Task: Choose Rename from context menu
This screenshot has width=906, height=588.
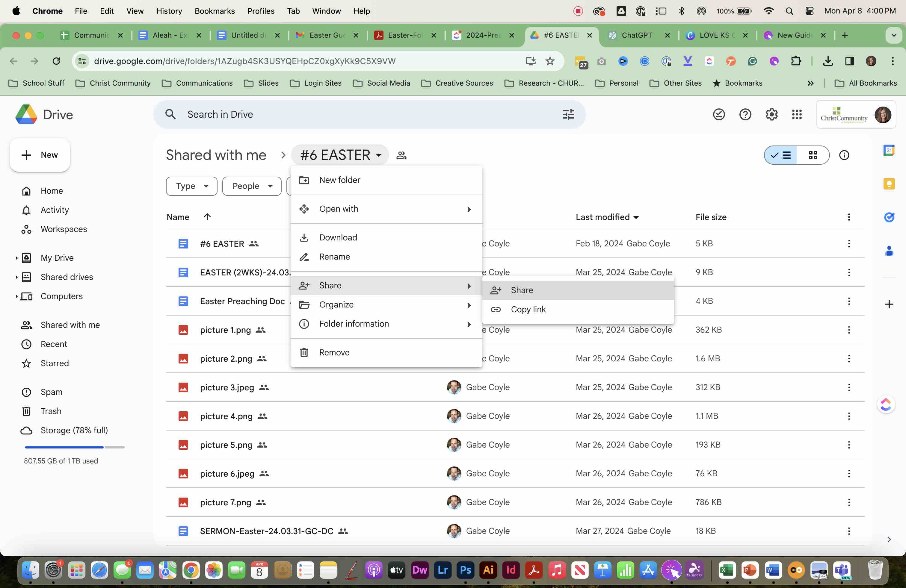Action: (x=386, y=257)
